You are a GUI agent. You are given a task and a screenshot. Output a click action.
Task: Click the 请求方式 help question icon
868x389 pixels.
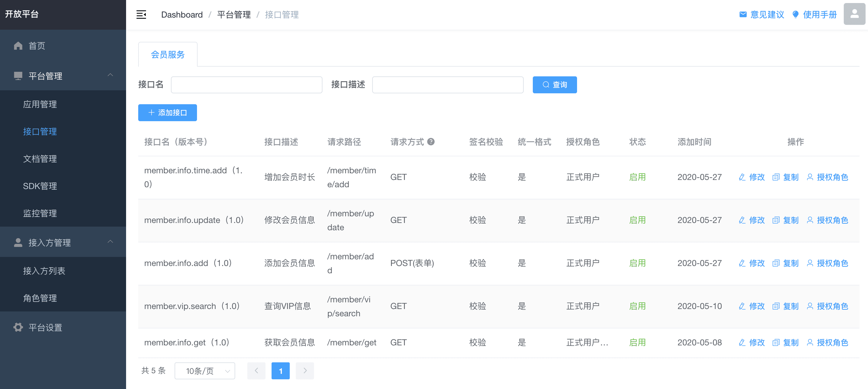431,142
